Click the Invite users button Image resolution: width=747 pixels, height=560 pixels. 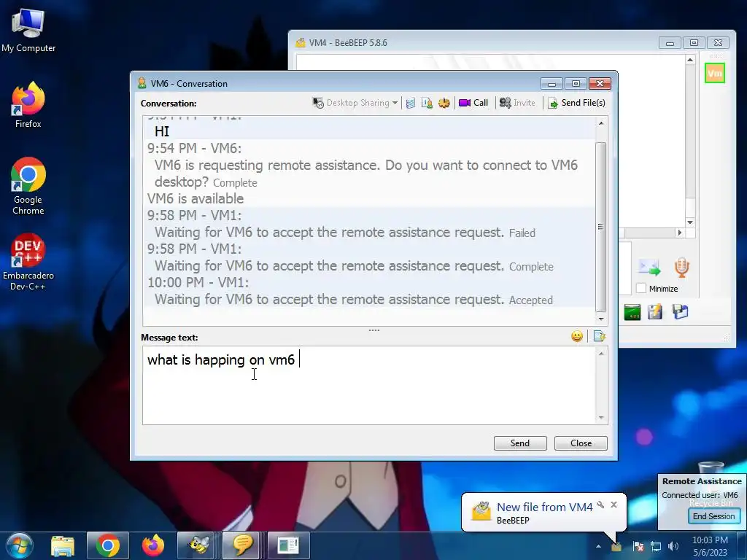[x=517, y=103]
